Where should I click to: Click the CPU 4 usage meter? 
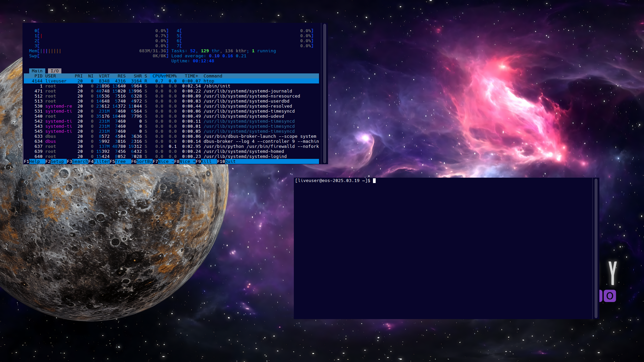coord(245,31)
